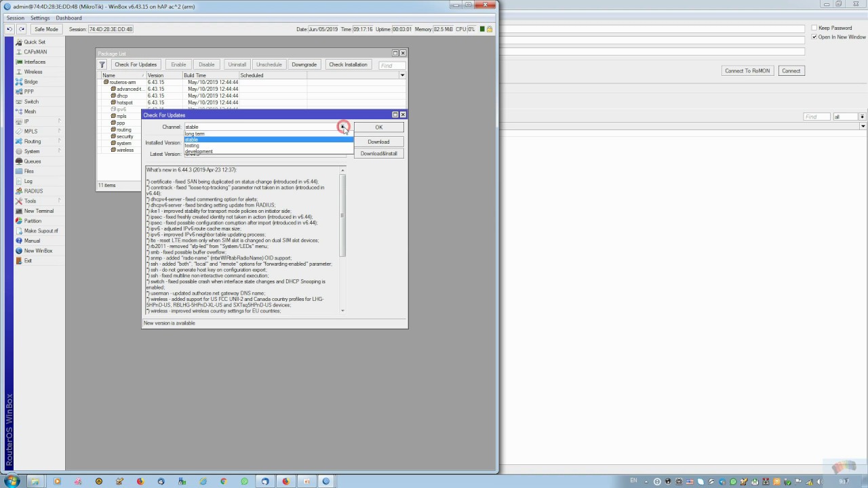The width and height of the screenshot is (868, 488).
Task: Expand the IP submenu in the sidebar
Action: [x=38, y=121]
